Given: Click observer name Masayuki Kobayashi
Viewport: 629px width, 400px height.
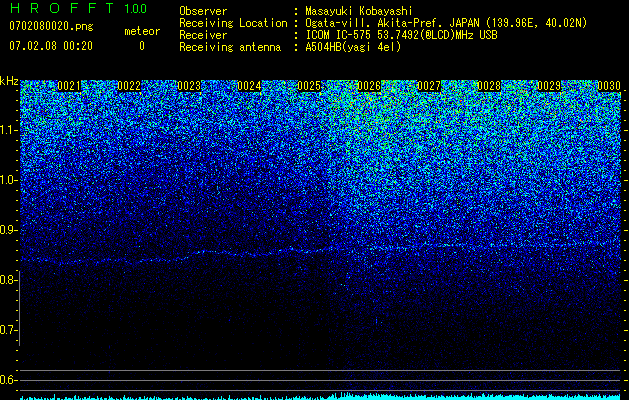Looking at the screenshot, I should click(x=359, y=11).
